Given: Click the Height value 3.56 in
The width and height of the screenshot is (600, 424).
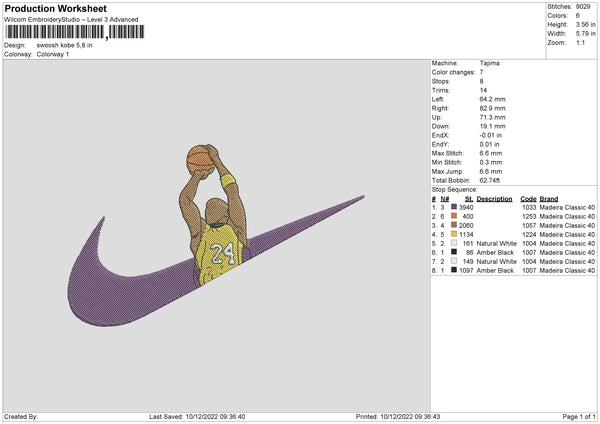Looking at the screenshot, I should (x=586, y=24).
